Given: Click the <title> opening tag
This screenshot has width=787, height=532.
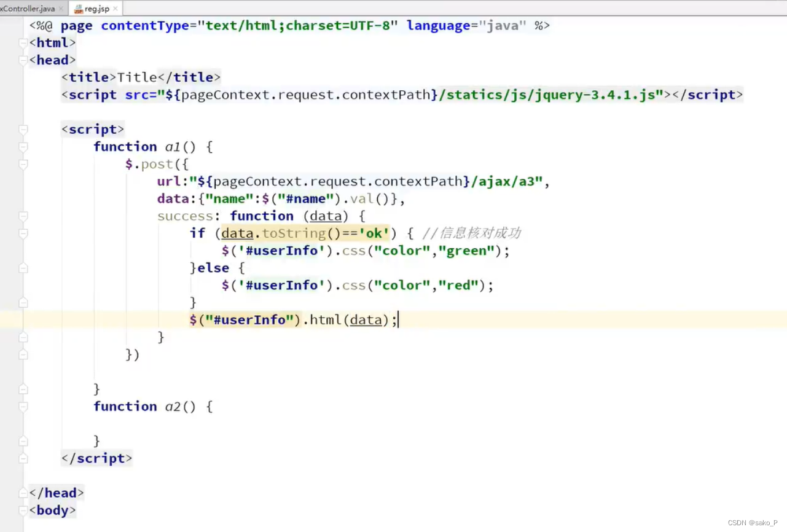Looking at the screenshot, I should point(89,77).
